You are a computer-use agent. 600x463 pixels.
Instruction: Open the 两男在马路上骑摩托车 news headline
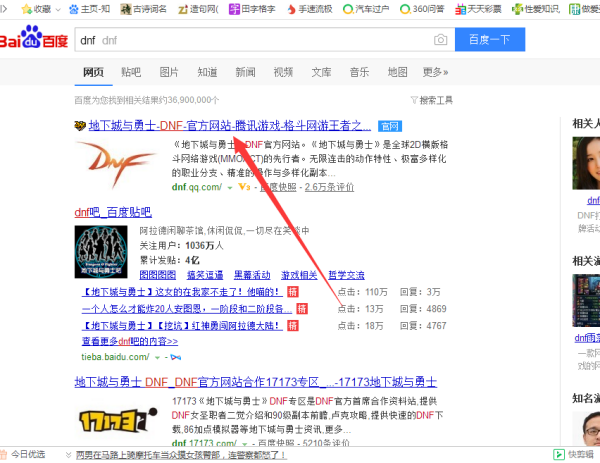pyautogui.click(x=181, y=455)
